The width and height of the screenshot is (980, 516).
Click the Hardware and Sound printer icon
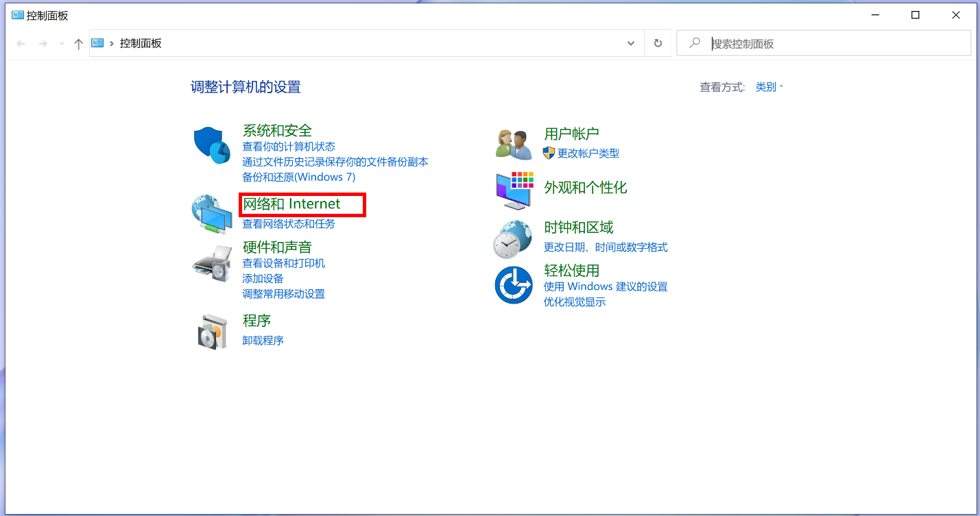click(x=212, y=263)
